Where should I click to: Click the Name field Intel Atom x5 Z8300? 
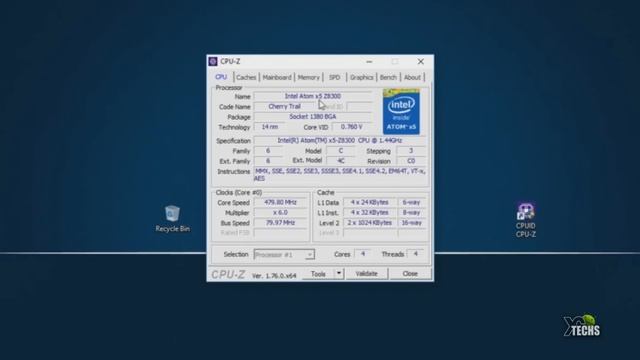click(x=313, y=96)
